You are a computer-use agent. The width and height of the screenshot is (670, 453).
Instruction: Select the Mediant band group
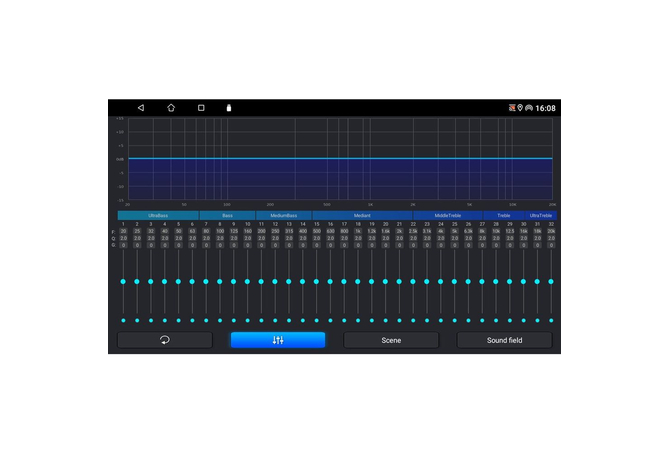[x=362, y=215]
